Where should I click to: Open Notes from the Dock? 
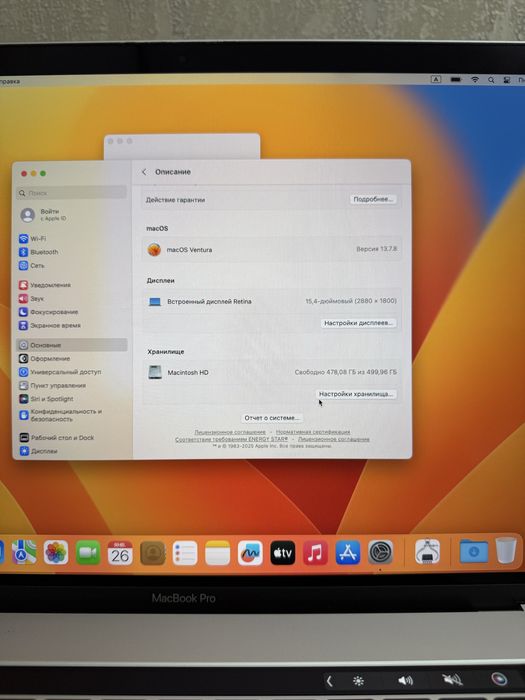coord(217,553)
